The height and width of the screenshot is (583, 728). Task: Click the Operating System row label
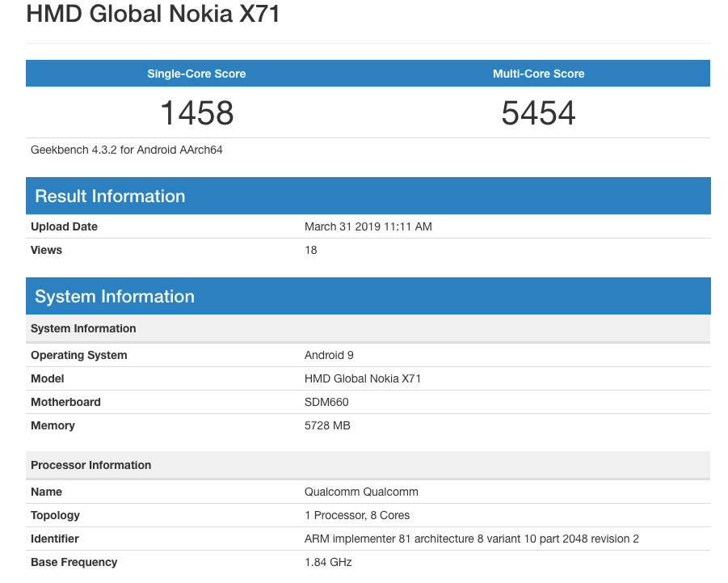point(79,356)
